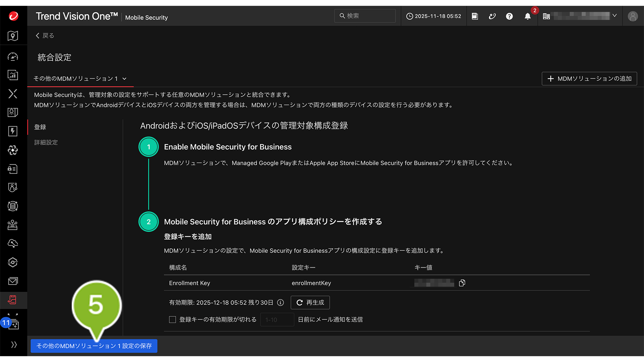Expand the left sidebar navigation
The width and height of the screenshot is (644, 362).
[x=14, y=345]
